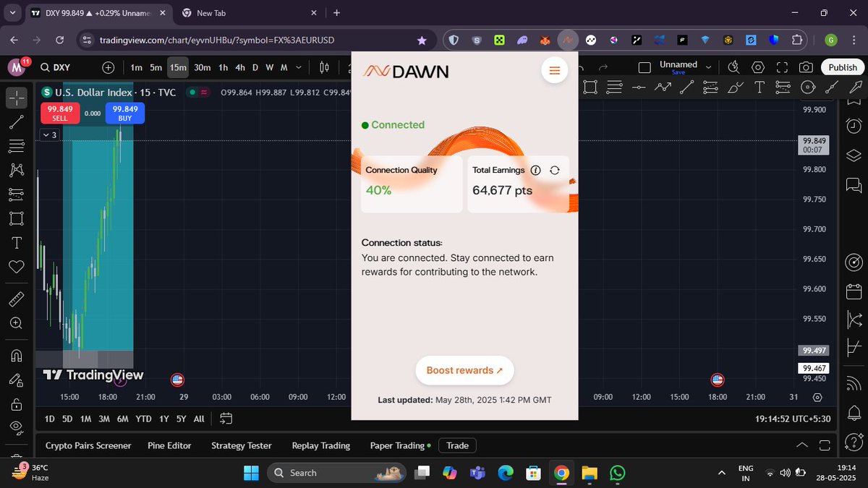Open the DAWN hamburger menu

[x=555, y=70]
